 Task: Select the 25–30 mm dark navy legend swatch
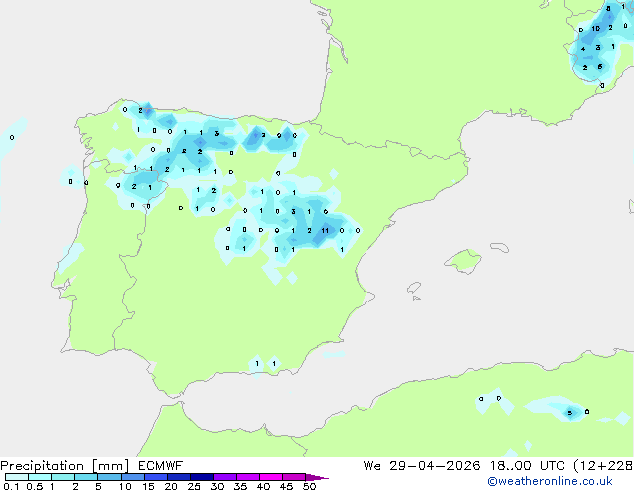point(201,477)
